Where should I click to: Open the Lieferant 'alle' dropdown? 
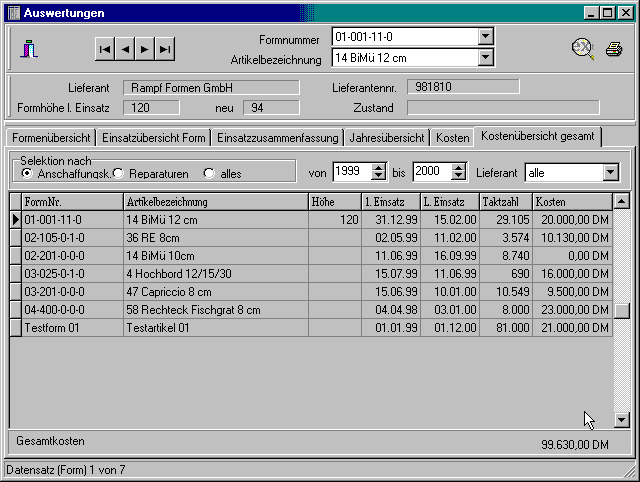click(611, 173)
